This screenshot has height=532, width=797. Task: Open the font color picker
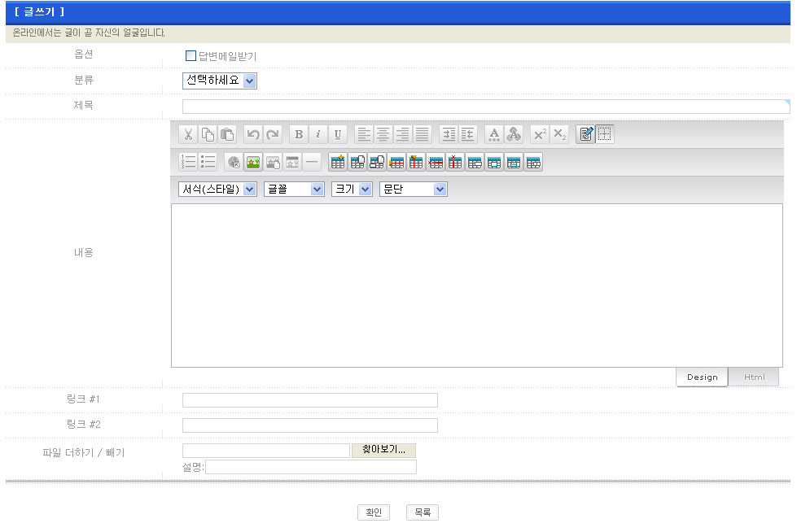click(x=494, y=135)
